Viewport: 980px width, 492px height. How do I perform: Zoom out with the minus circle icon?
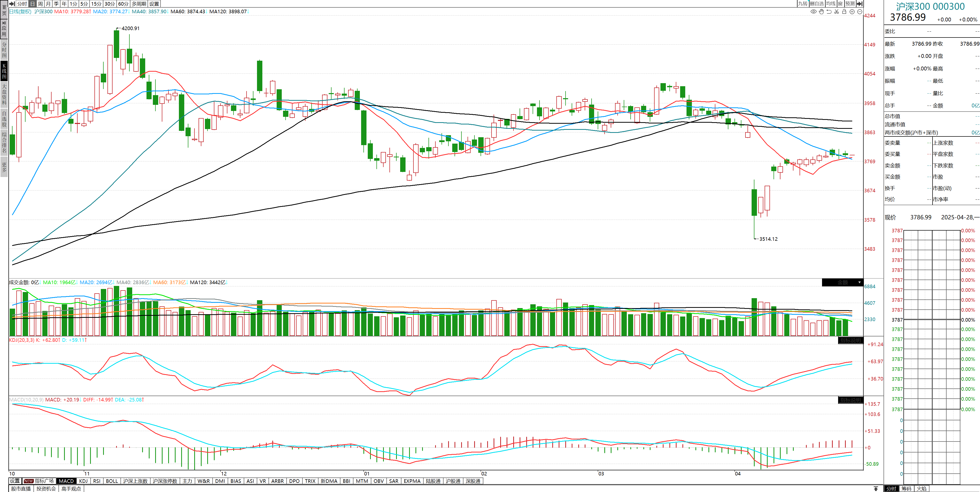click(x=860, y=12)
